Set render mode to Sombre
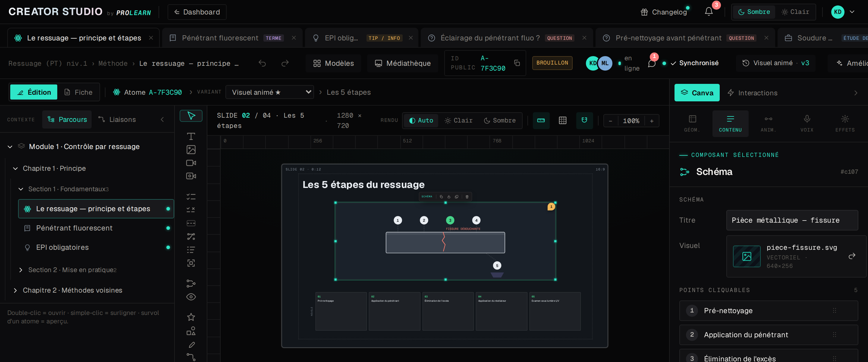Image resolution: width=868 pixels, height=362 pixels. (x=500, y=120)
